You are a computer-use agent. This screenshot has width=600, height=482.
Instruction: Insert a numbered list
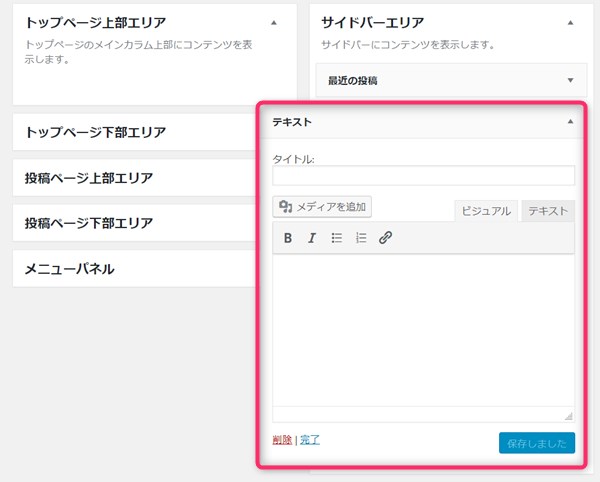tap(361, 238)
